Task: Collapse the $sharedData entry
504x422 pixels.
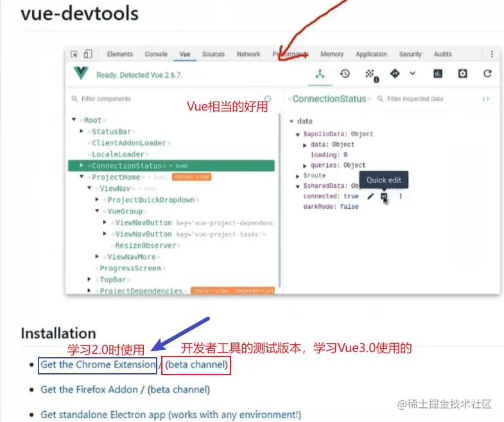Action: [298, 186]
